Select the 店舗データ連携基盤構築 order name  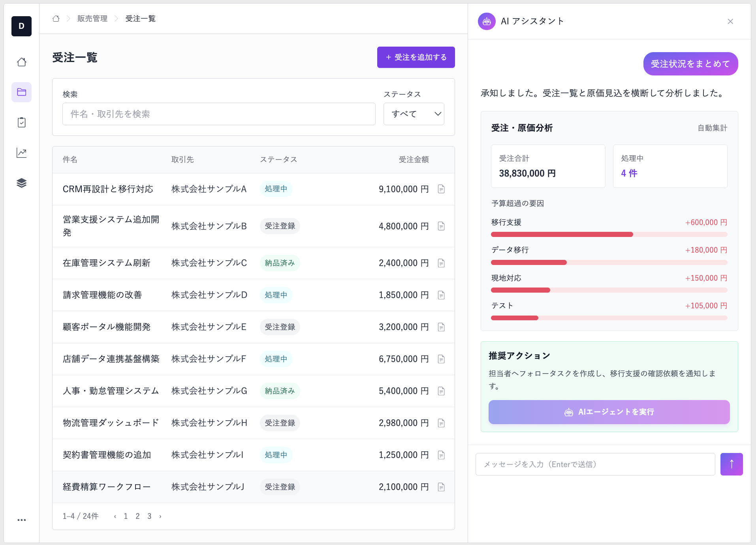[111, 359]
